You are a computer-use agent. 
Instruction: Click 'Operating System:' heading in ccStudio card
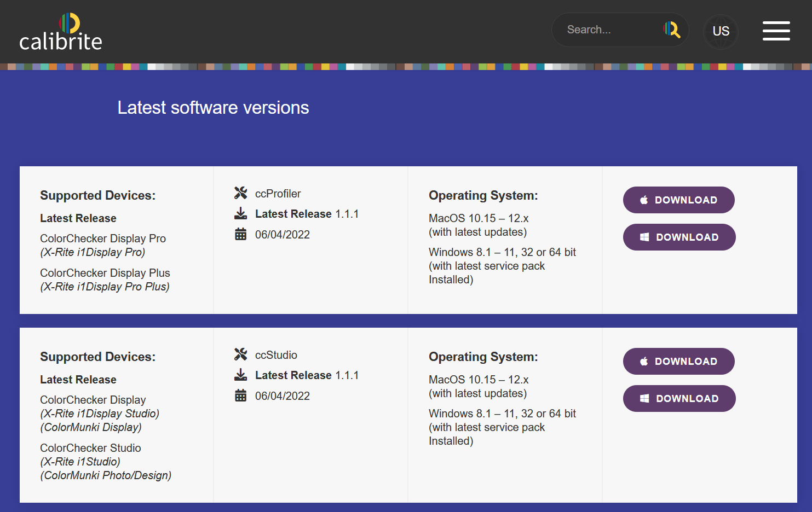pos(483,357)
